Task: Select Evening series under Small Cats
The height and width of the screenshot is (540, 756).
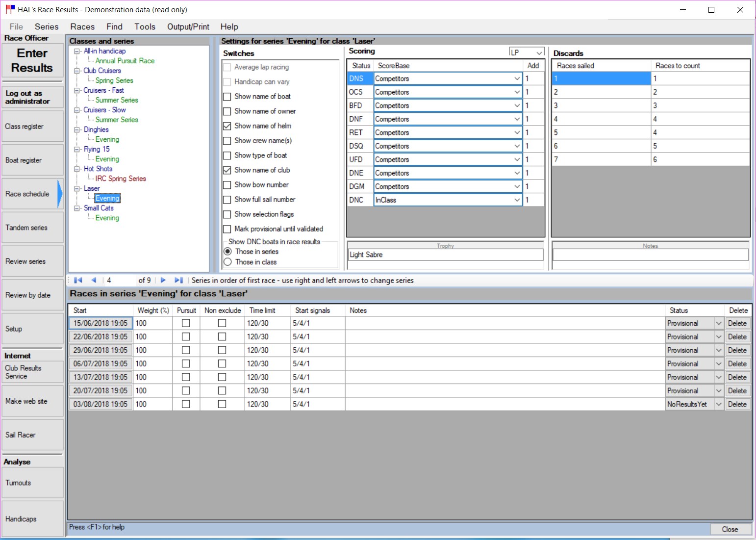Action: [x=107, y=218]
